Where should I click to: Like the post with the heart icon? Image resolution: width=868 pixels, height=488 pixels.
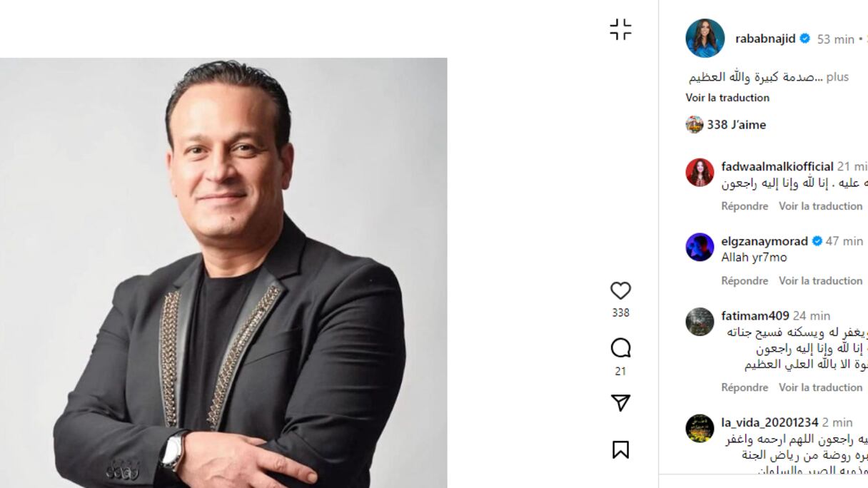620,290
